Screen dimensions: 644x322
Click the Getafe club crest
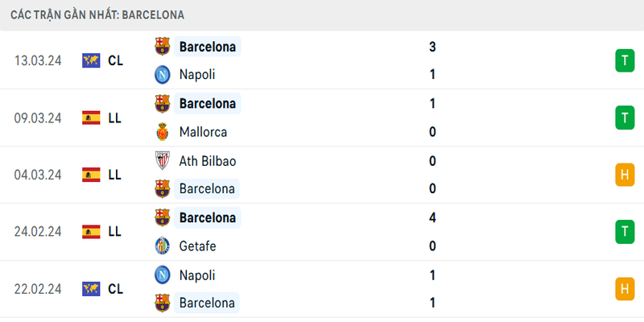point(163,246)
